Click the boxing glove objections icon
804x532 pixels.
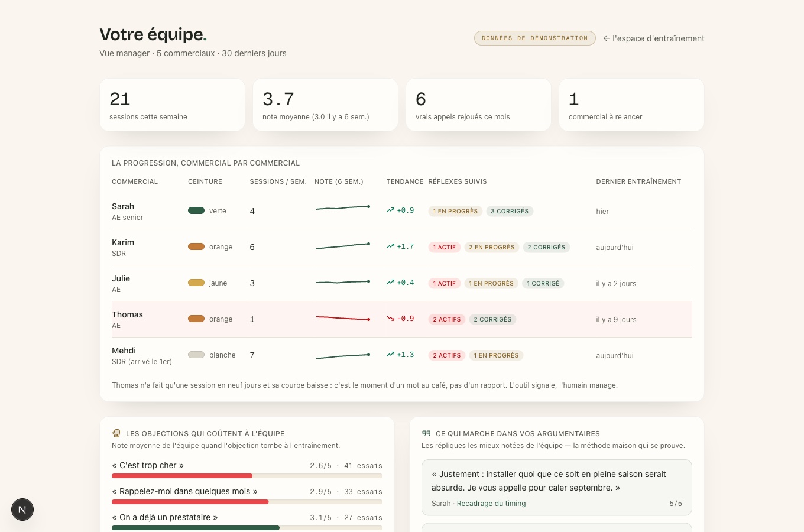[x=116, y=433]
